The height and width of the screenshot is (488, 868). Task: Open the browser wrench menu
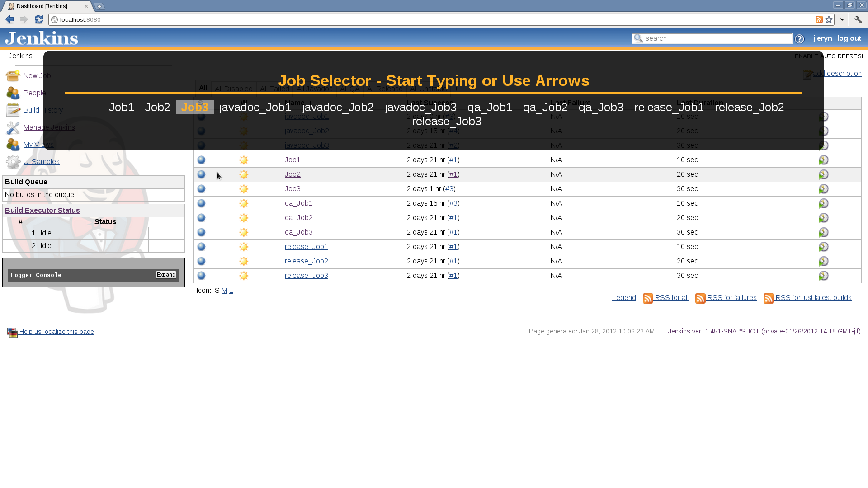(858, 19)
